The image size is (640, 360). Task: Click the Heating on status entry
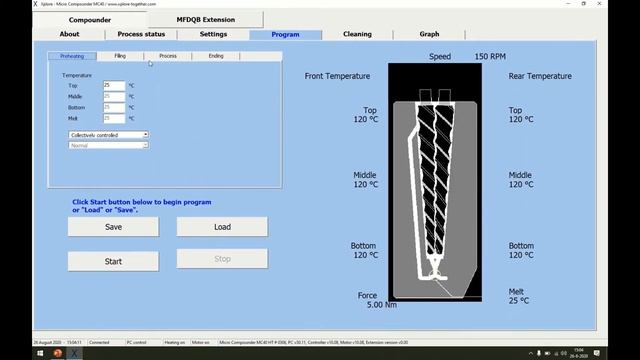[x=175, y=342]
